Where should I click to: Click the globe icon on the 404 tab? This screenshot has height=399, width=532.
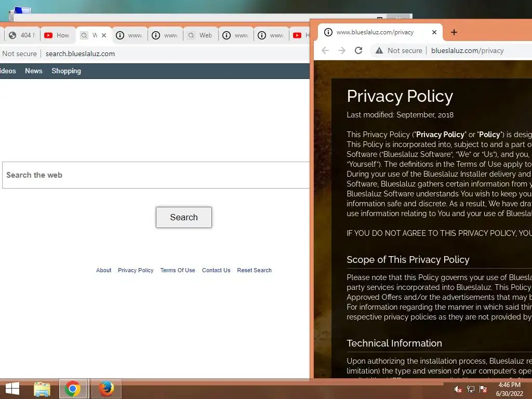(12, 35)
